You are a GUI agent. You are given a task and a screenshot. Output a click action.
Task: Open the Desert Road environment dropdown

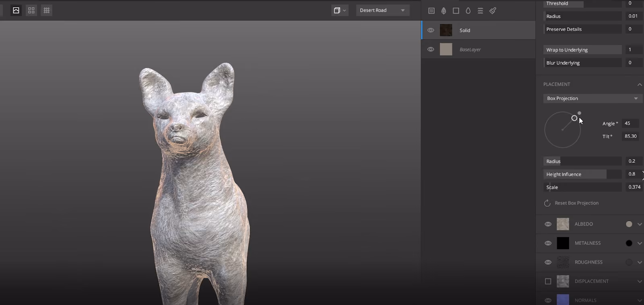coord(383,10)
